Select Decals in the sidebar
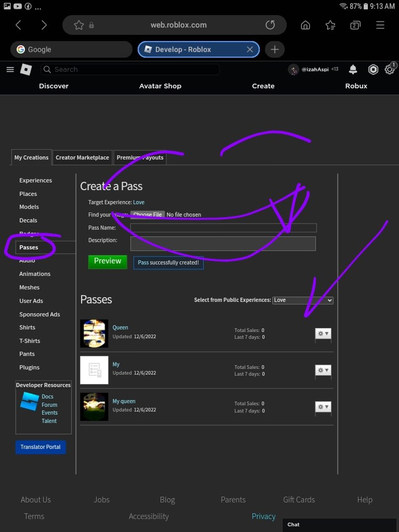Image resolution: width=399 pixels, height=532 pixels. pos(28,220)
